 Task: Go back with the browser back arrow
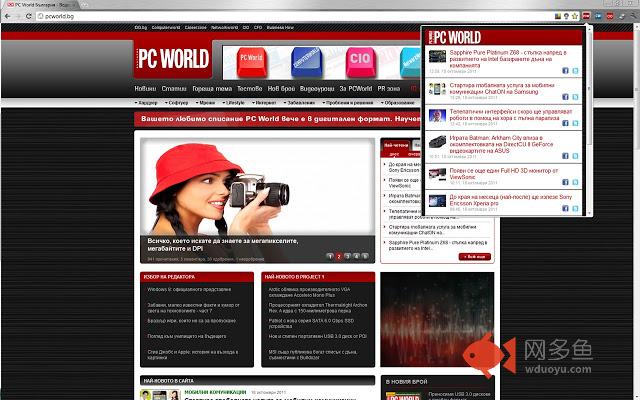(8, 16)
